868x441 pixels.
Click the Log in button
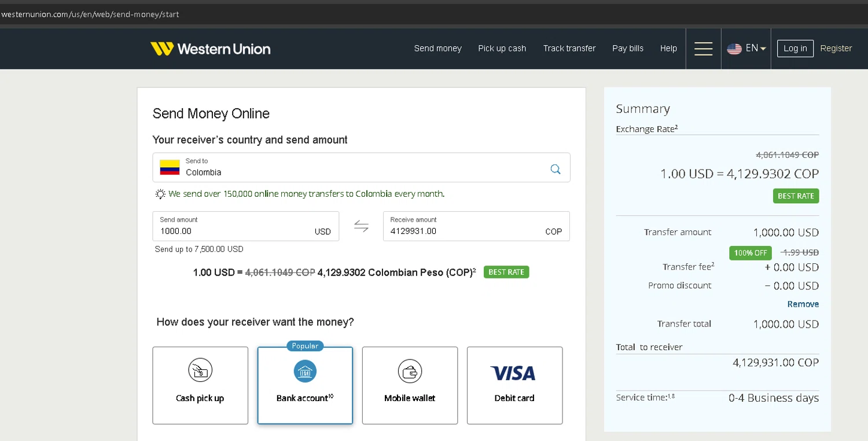(795, 49)
